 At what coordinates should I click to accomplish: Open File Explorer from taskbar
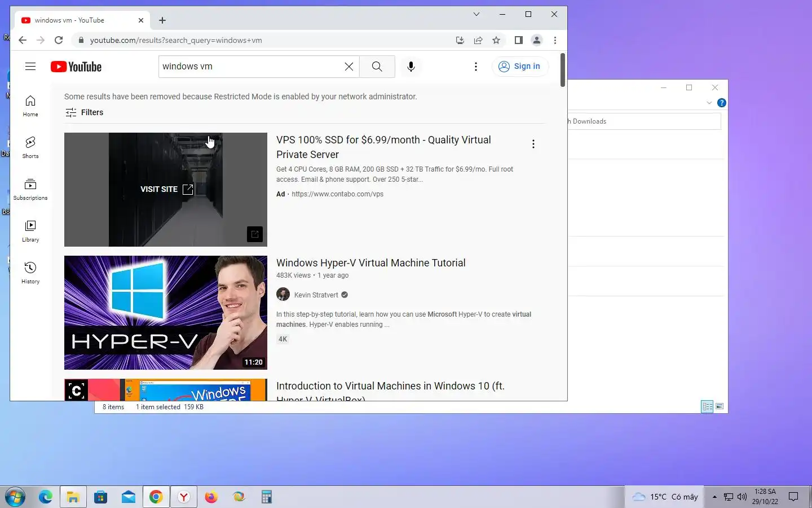pos(73,497)
